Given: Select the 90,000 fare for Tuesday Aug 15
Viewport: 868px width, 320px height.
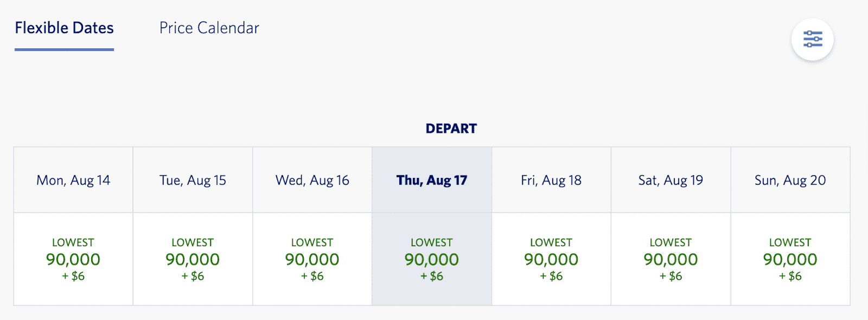Looking at the screenshot, I should click(193, 259).
